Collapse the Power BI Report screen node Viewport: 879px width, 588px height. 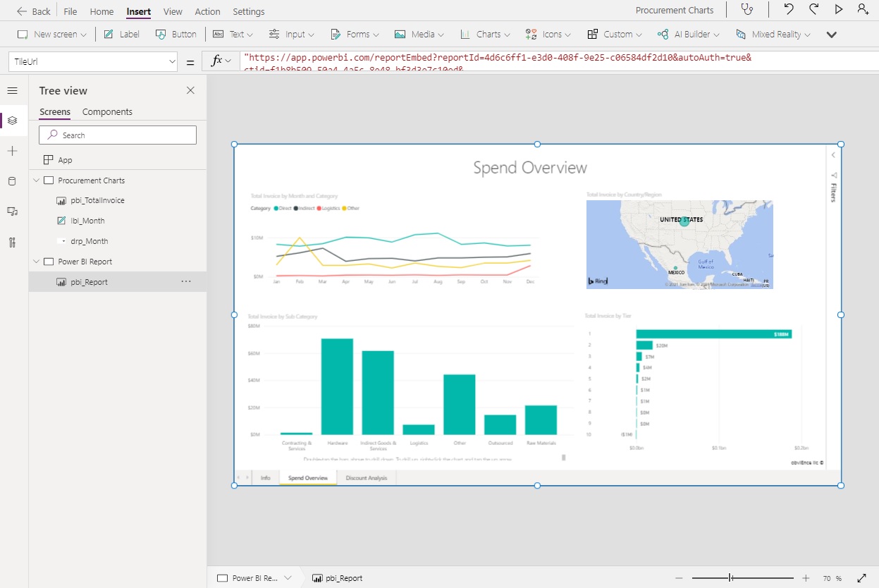(x=36, y=261)
